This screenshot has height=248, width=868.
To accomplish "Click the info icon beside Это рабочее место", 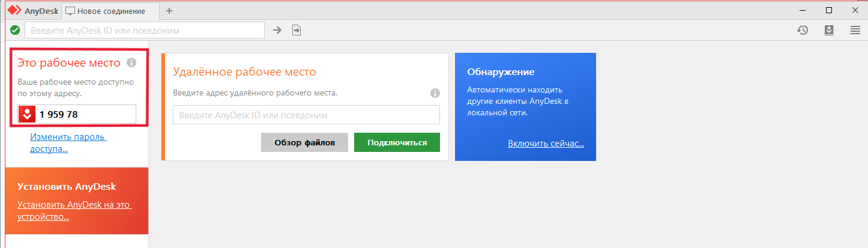I will (x=131, y=62).
